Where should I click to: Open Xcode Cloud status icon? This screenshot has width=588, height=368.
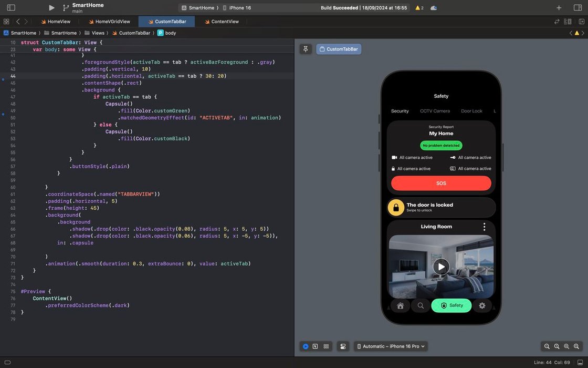434,7
